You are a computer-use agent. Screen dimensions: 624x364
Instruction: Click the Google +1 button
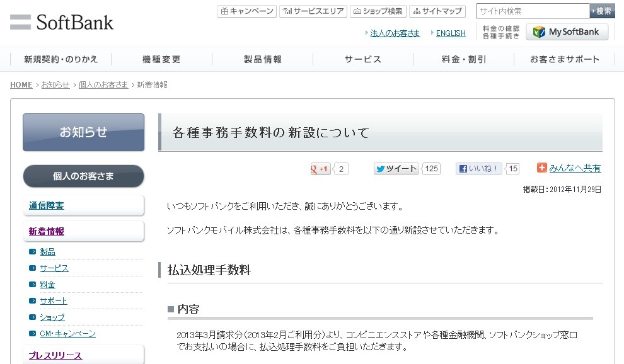[320, 169]
